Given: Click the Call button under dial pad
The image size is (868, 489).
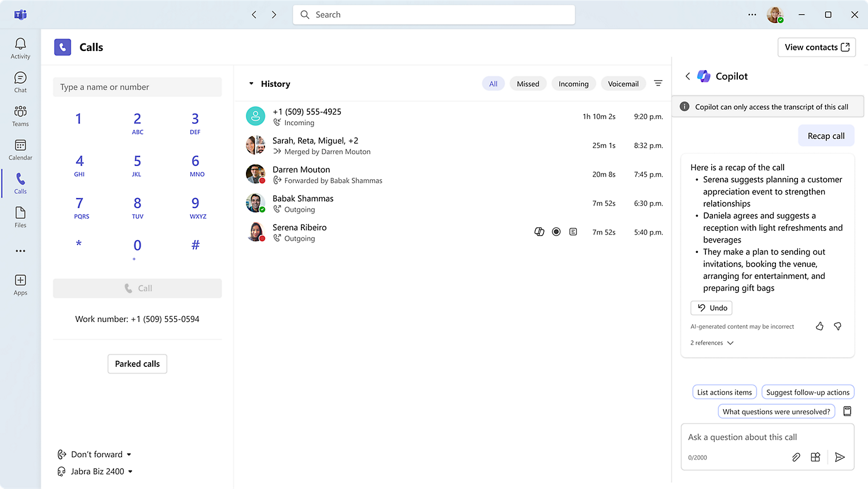Looking at the screenshot, I should coord(137,288).
